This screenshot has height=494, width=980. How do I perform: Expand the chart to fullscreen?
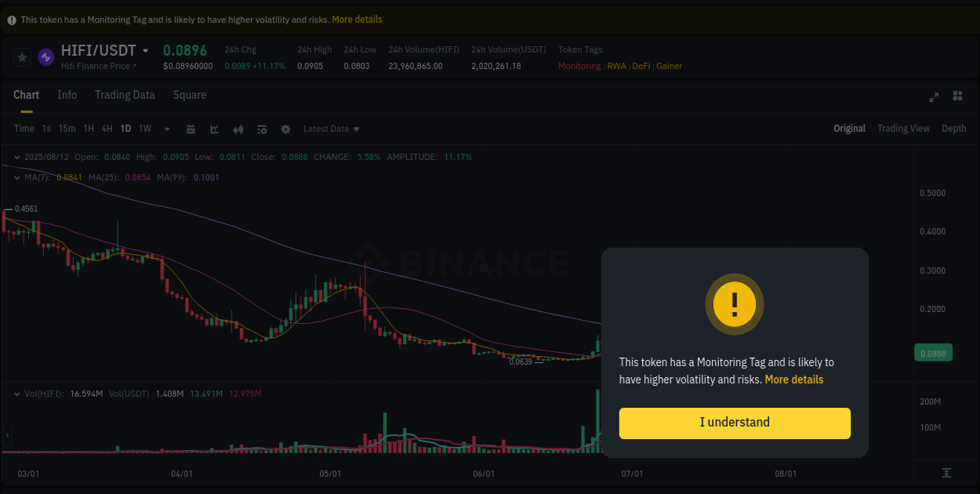(934, 96)
